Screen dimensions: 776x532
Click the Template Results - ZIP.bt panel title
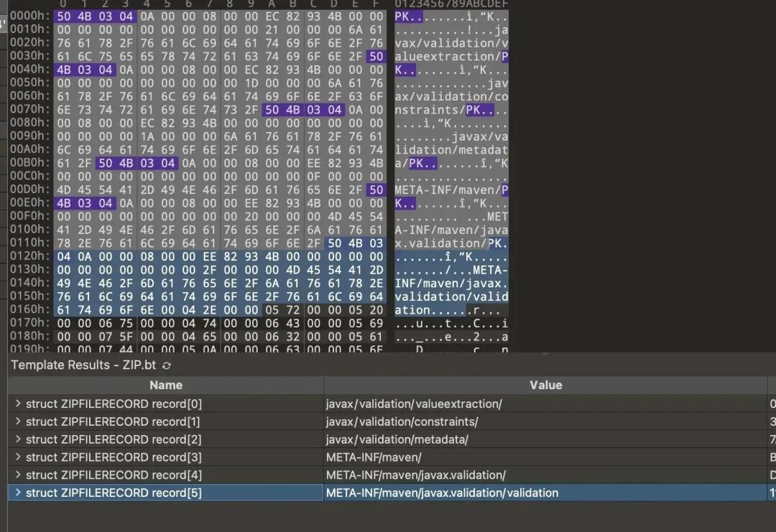(x=83, y=365)
